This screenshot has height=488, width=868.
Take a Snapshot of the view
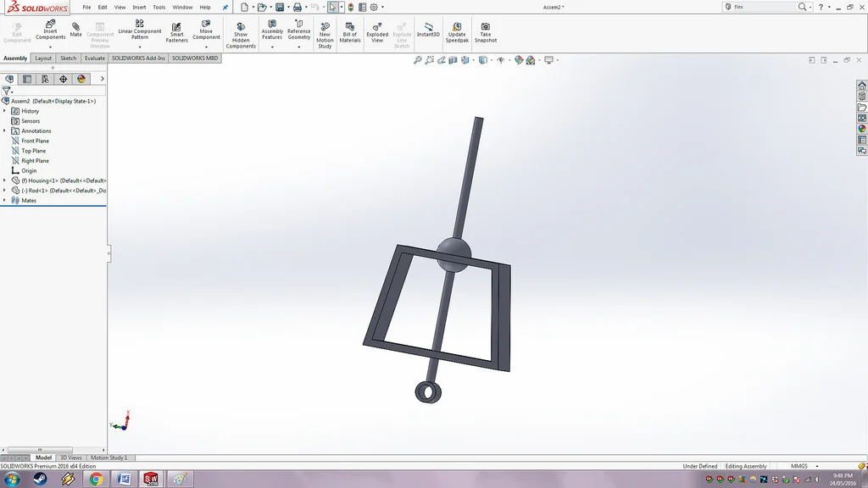(x=486, y=33)
